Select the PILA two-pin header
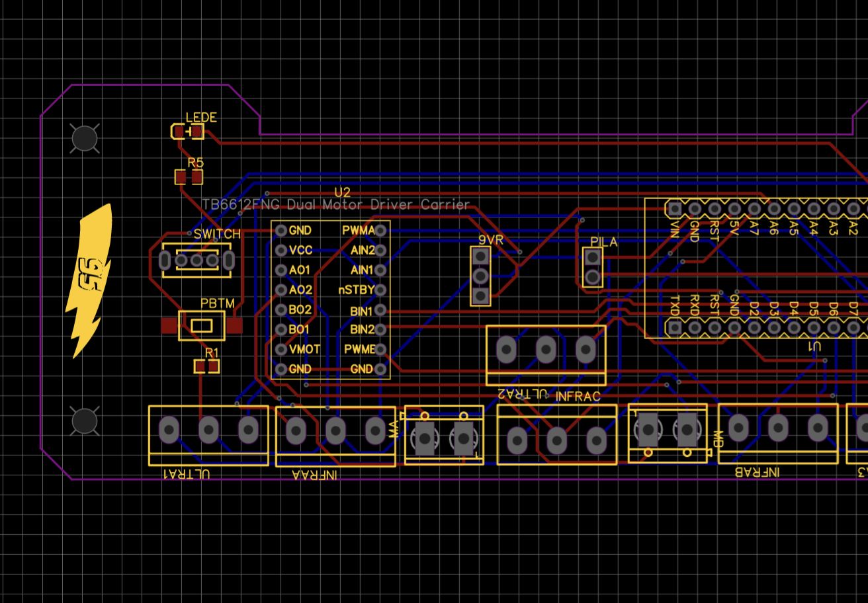Image resolution: width=868 pixels, height=603 pixels. click(x=593, y=267)
